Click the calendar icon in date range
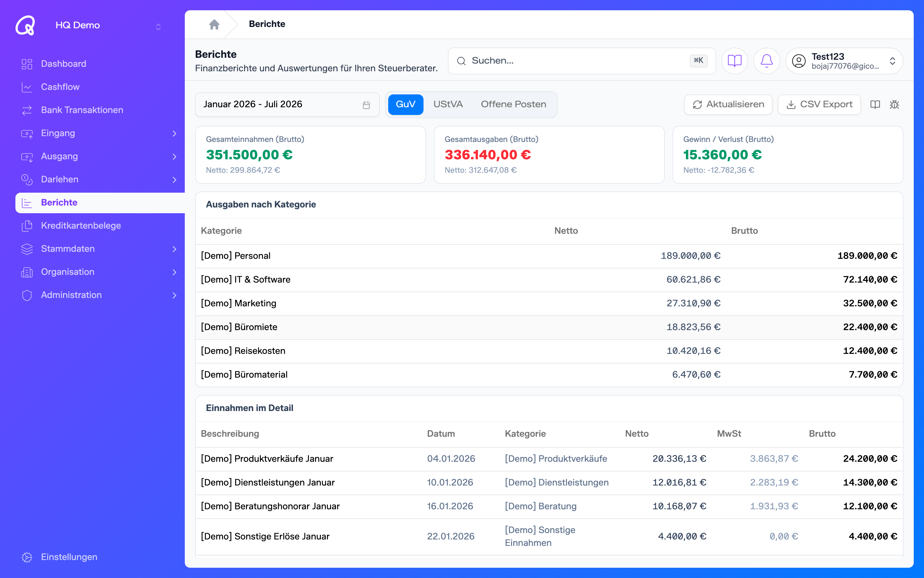 366,105
